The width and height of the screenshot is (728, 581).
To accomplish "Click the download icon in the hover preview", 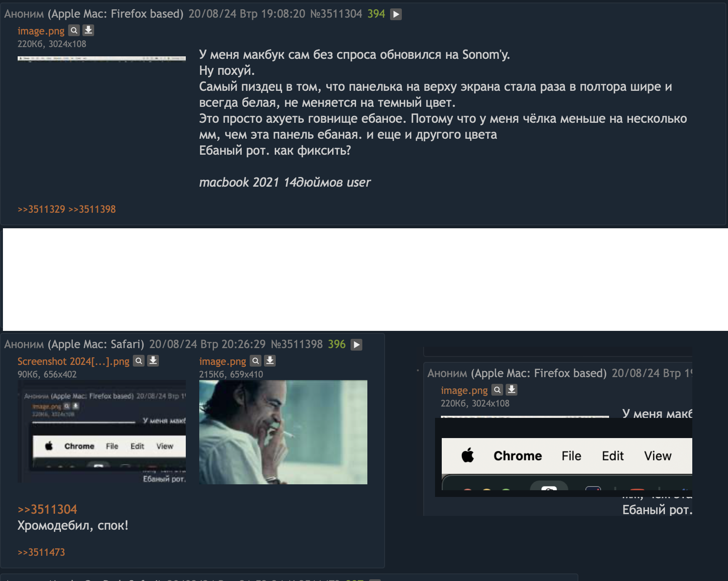I will [512, 390].
